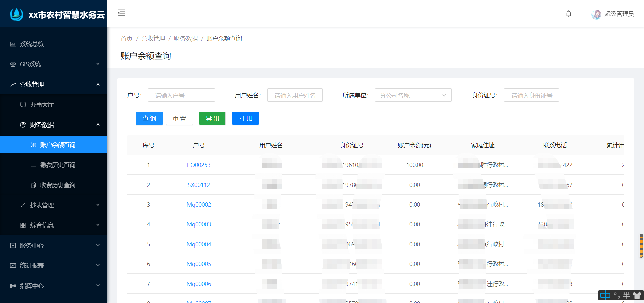Open 系统总览 menu item
Viewport: 644px width, 303px height.
[x=54, y=44]
